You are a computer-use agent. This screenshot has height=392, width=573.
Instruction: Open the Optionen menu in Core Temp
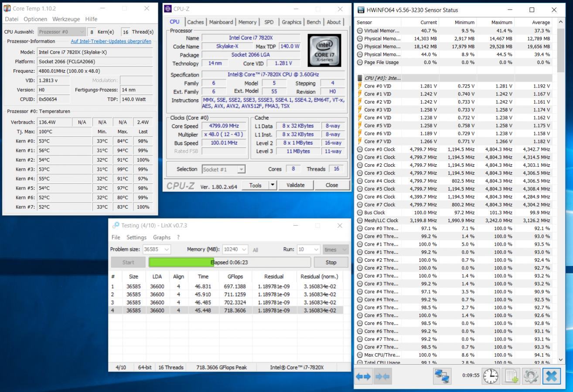35,19
